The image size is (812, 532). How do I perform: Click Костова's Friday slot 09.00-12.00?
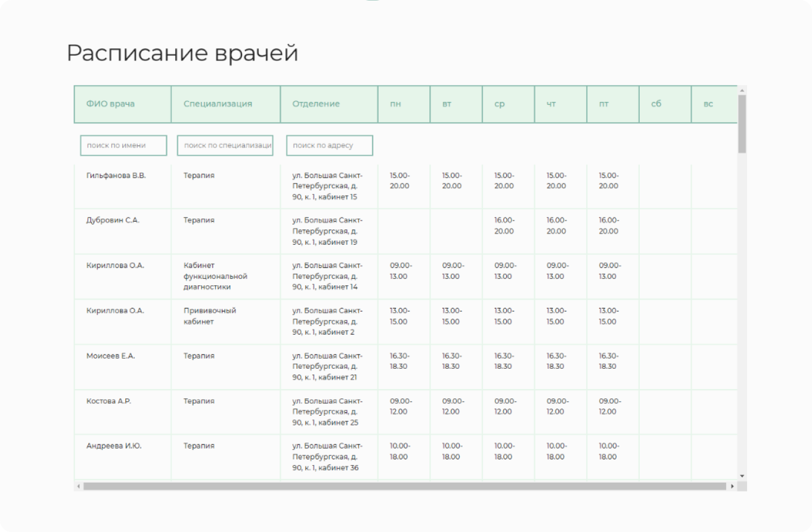(x=610, y=406)
